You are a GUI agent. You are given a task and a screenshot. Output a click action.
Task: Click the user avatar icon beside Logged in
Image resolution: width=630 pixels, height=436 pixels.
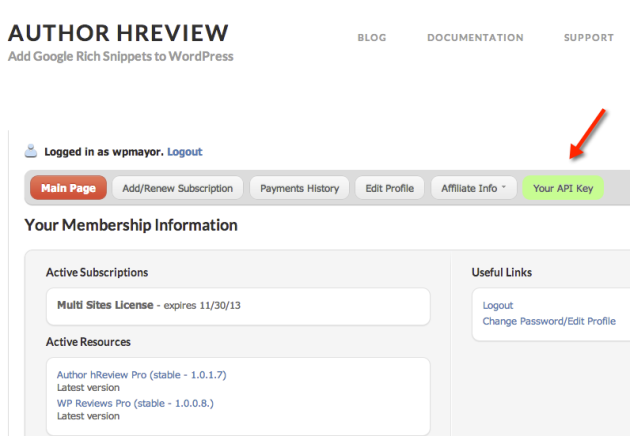tap(31, 151)
